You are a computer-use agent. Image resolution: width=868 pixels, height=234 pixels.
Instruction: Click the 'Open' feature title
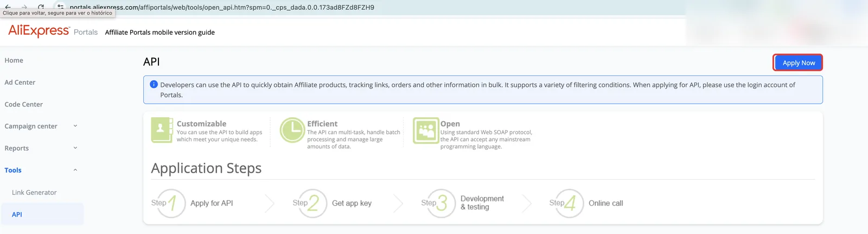coord(450,124)
